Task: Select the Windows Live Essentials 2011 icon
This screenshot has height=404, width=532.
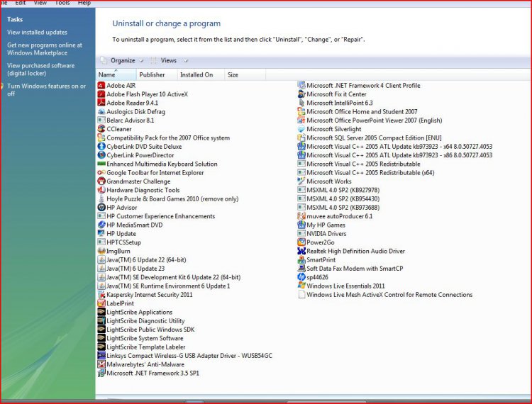Action: coord(301,286)
